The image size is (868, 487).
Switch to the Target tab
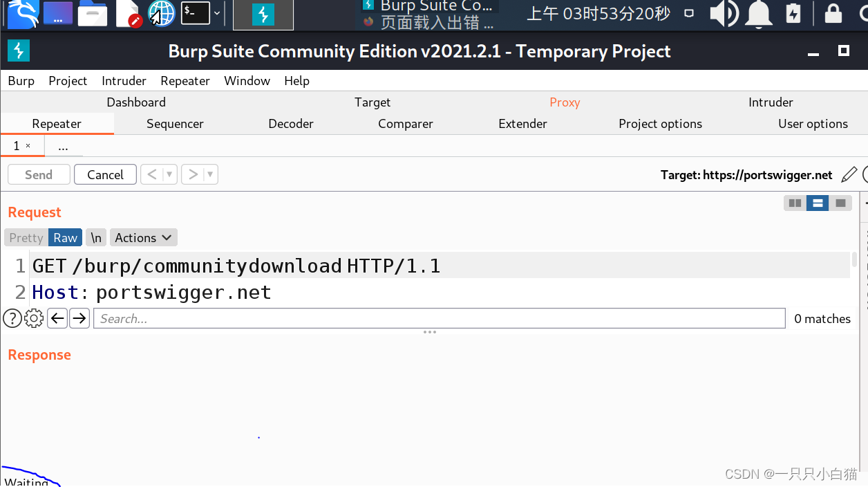coord(372,102)
